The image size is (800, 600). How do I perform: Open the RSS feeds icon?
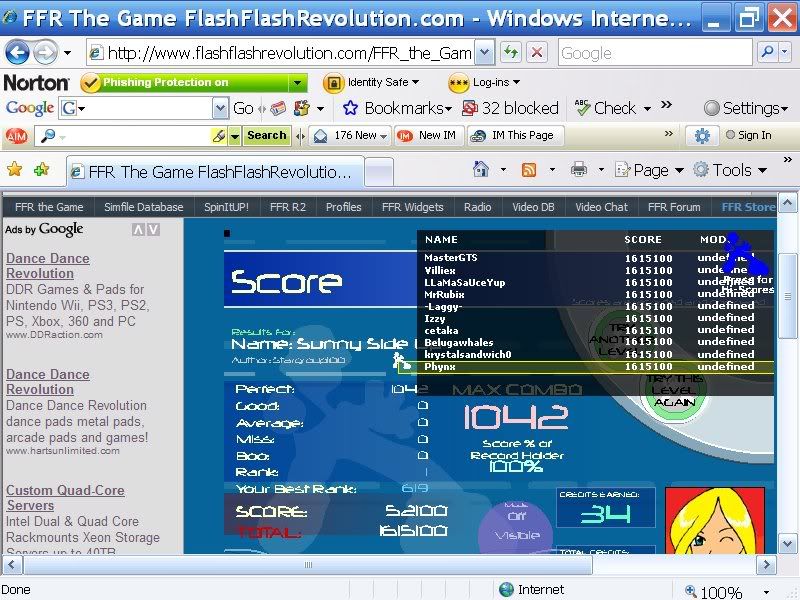(529, 170)
